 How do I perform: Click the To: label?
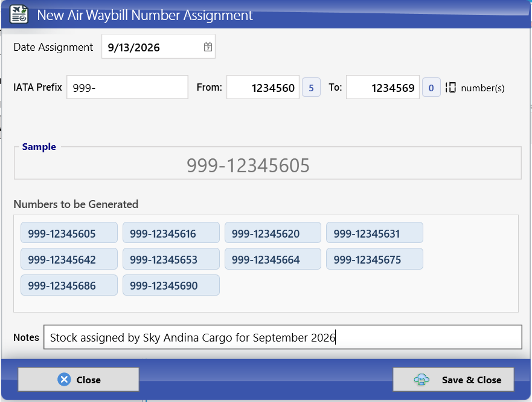335,87
